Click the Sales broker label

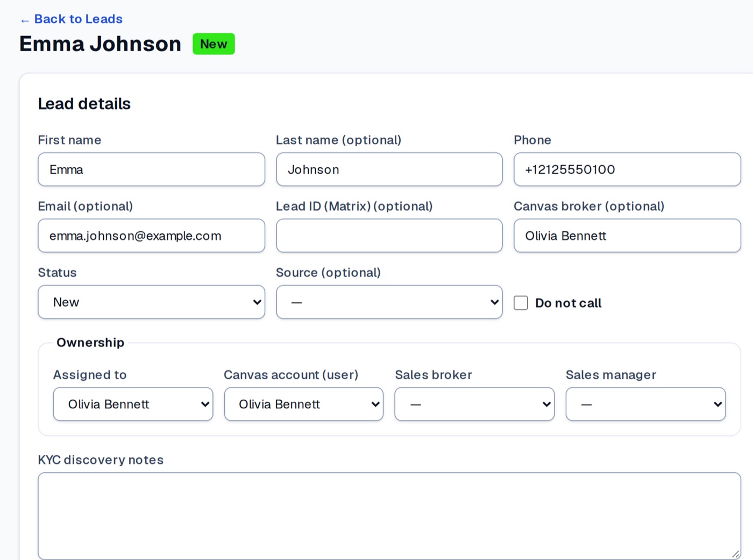[x=434, y=375]
